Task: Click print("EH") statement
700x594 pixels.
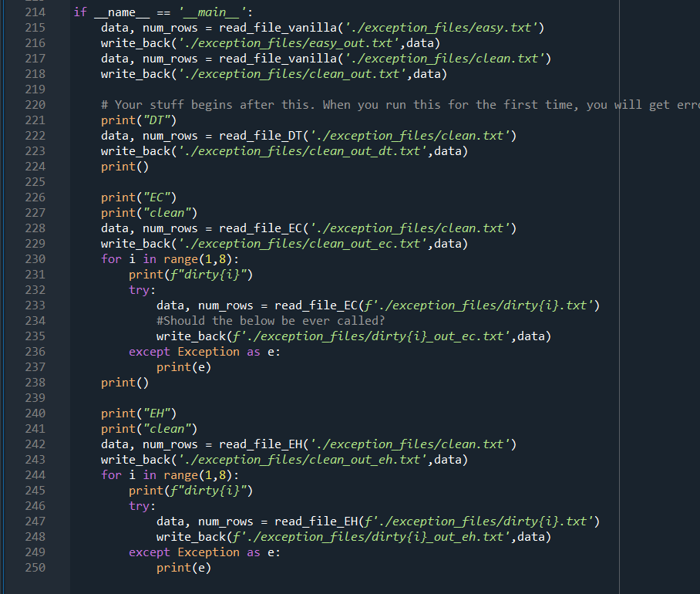Action: pyautogui.click(x=139, y=413)
